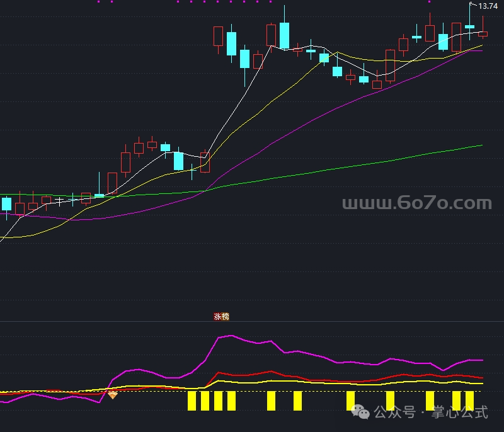Click the peak of magenta indicator line
Screen dimensions: 504x432
click(232, 336)
